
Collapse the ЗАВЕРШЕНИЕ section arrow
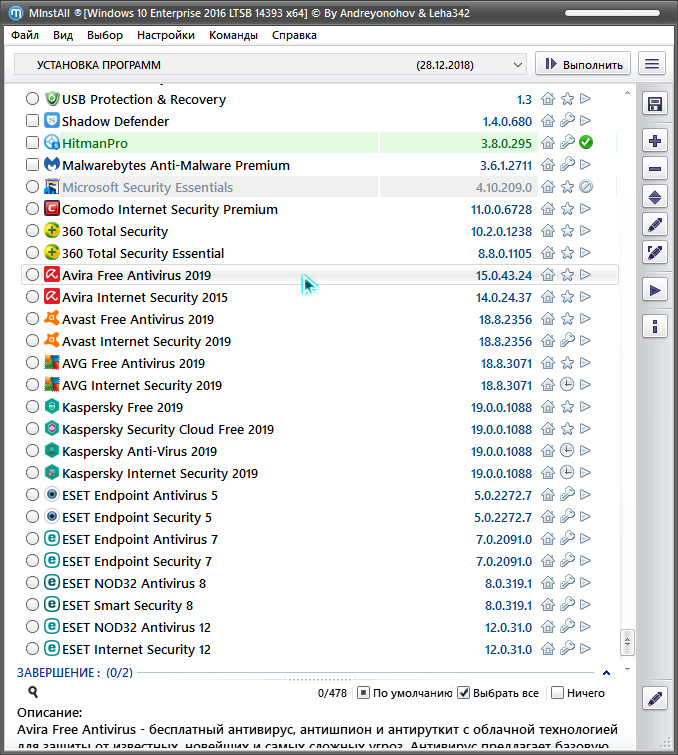606,673
